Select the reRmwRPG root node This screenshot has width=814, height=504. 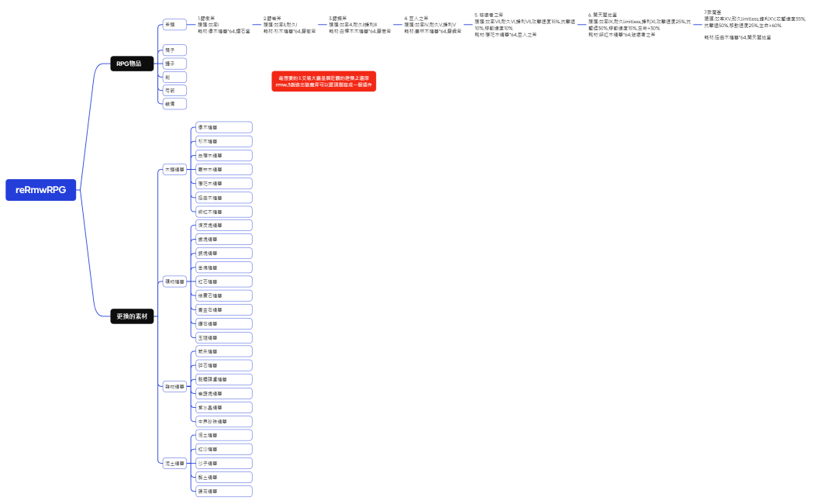[x=40, y=190]
